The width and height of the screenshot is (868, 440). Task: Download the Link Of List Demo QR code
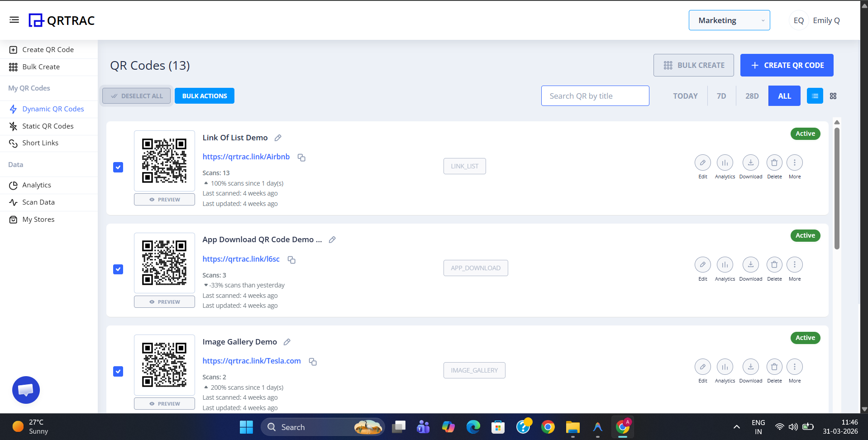pyautogui.click(x=750, y=163)
